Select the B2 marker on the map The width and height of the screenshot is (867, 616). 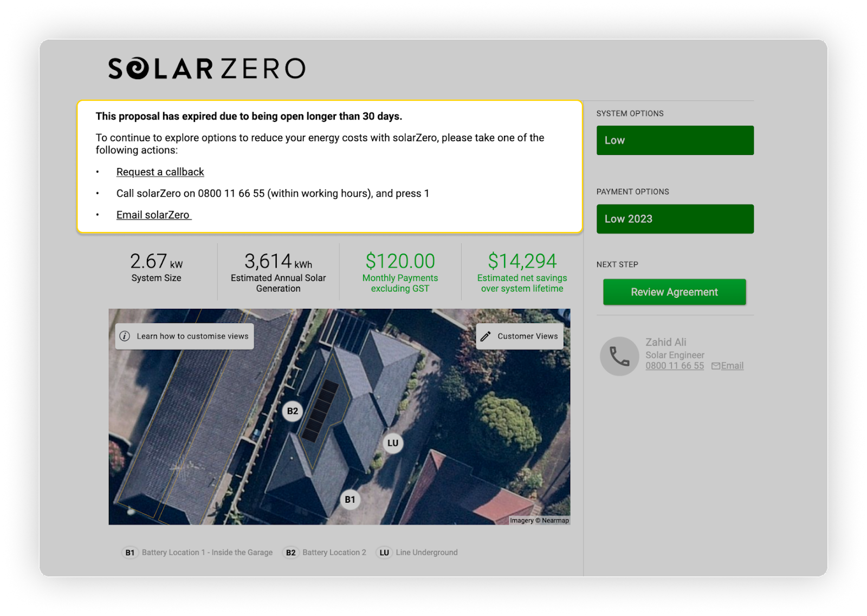(x=293, y=411)
